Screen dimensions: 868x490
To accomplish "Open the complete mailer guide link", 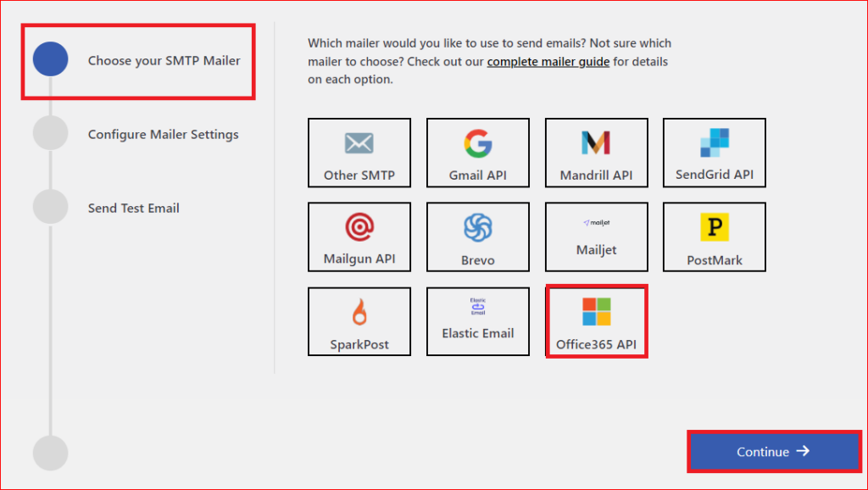I will point(548,61).
